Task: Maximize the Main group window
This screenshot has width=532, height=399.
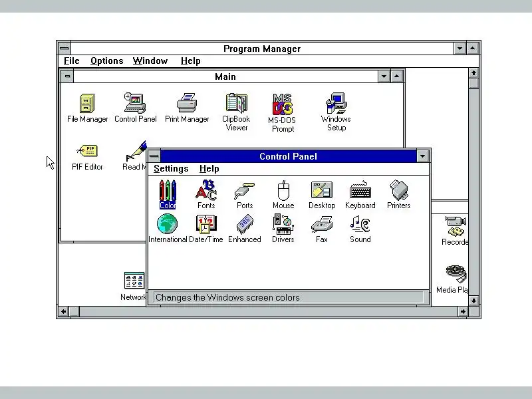Action: [396, 76]
